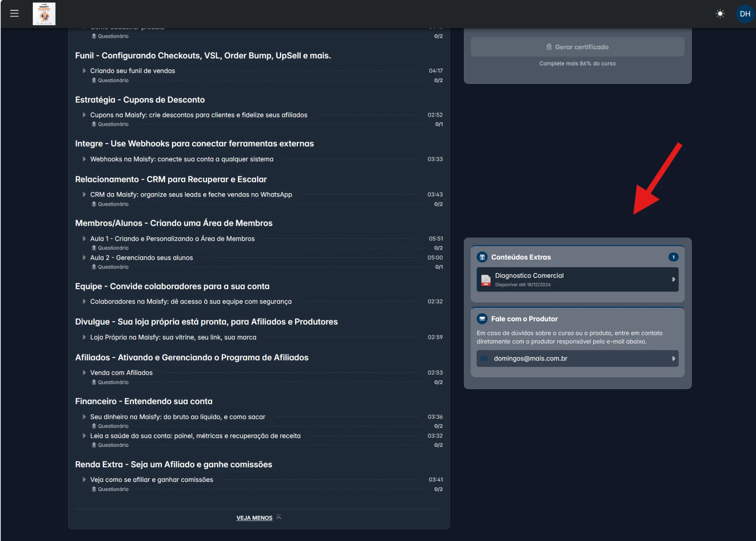The height and width of the screenshot is (541, 756).
Task: Click Questionário icon under Aula 1
Action: tap(94, 248)
